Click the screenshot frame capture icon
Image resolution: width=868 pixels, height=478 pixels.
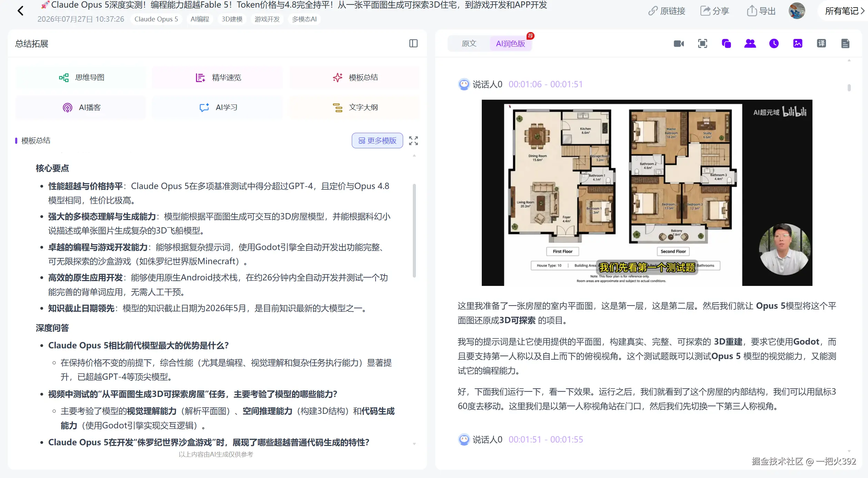coord(702,44)
